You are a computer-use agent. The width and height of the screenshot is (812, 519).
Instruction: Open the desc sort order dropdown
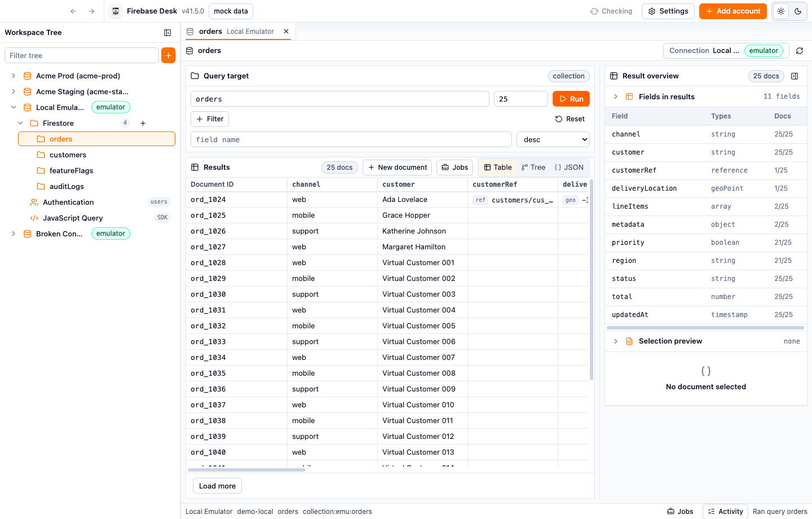tap(553, 139)
